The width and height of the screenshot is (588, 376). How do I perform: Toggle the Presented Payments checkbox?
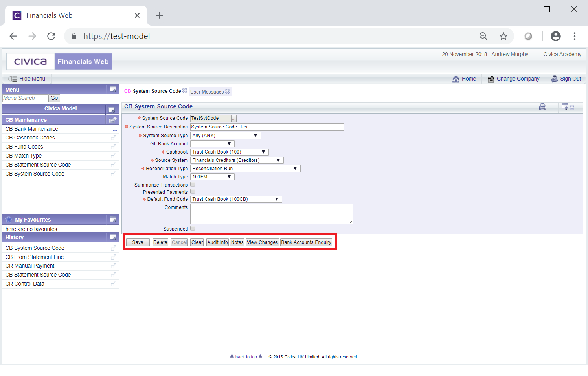(x=193, y=191)
